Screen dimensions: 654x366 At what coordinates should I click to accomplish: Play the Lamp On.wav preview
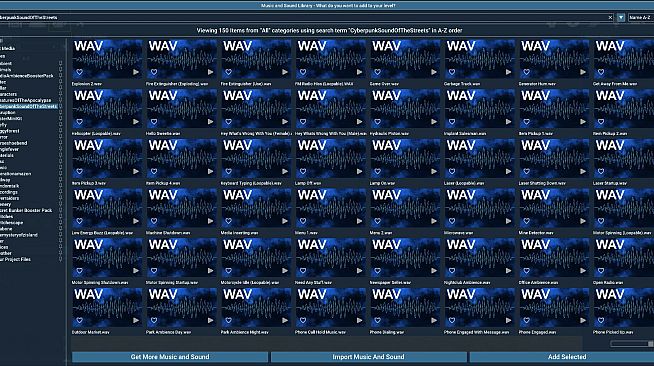434,171
